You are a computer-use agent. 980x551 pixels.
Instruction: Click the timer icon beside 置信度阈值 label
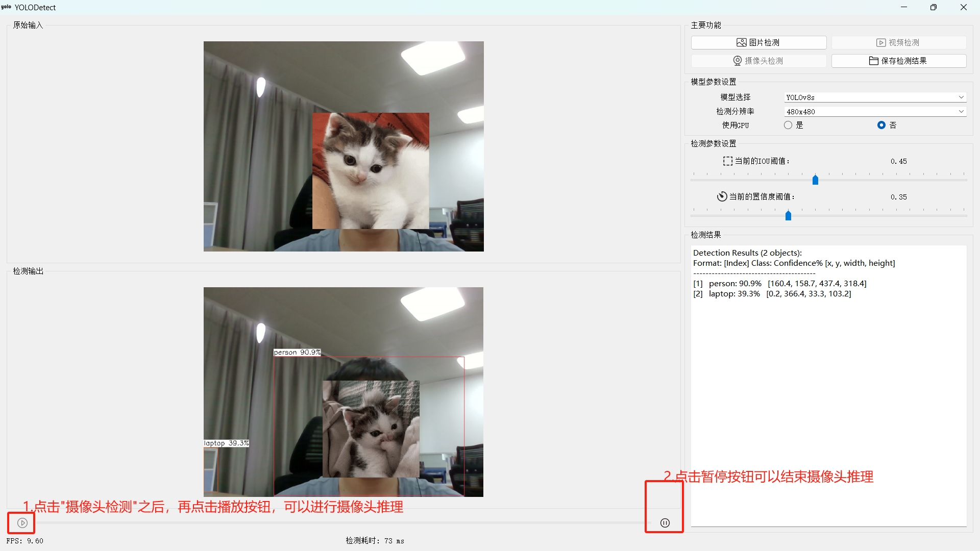click(722, 196)
